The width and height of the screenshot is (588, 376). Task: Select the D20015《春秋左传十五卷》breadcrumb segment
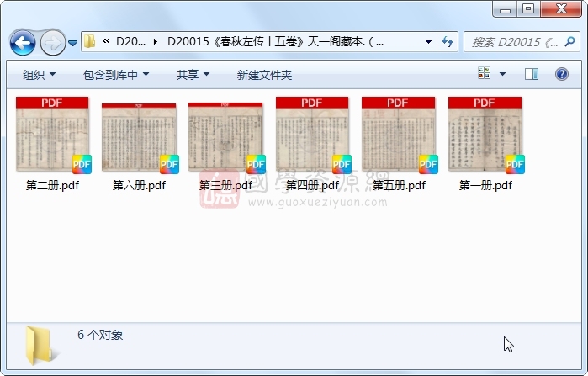(x=275, y=41)
